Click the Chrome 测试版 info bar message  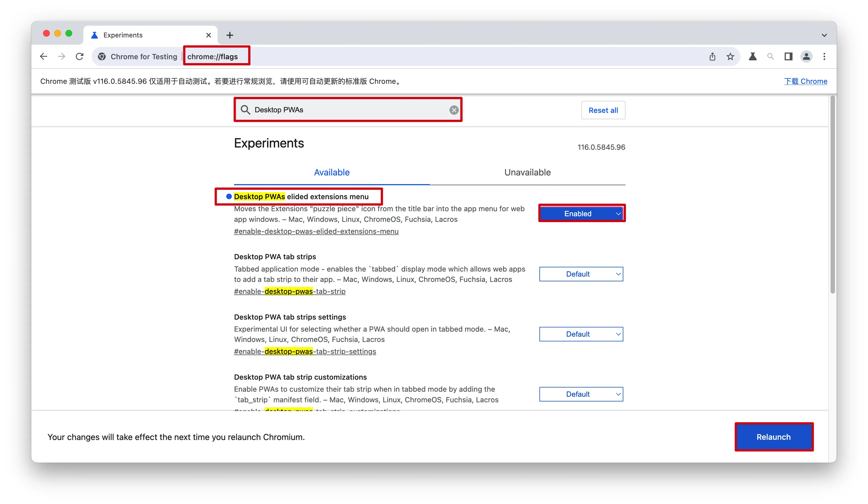(x=221, y=81)
